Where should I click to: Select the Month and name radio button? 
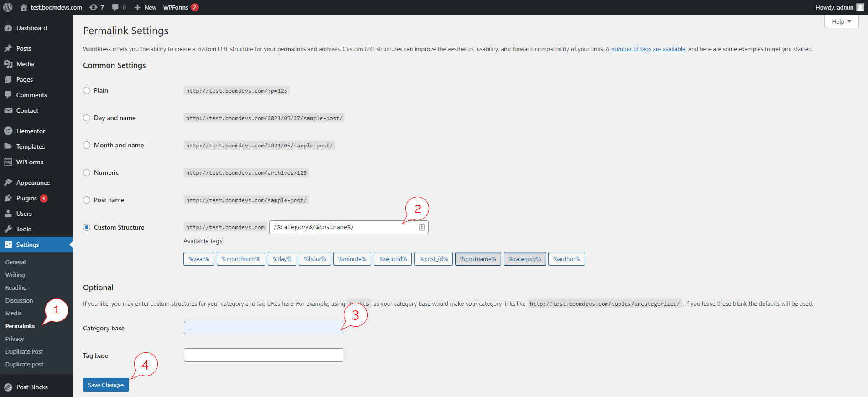pos(87,145)
